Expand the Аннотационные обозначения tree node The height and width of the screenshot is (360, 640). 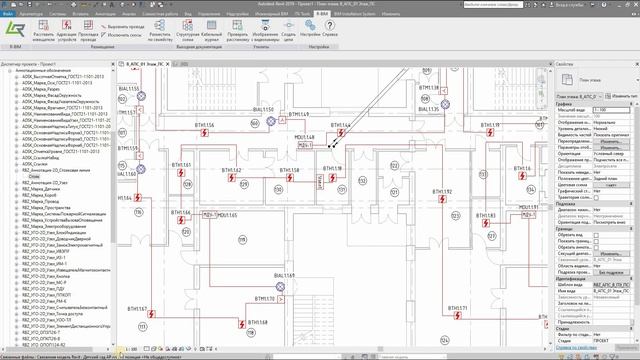(x=10, y=71)
